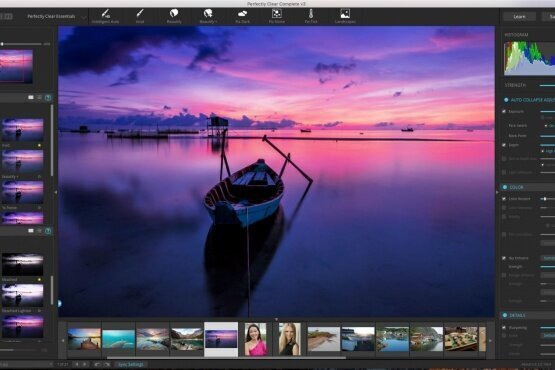The height and width of the screenshot is (370, 555).
Task: Adjust the Strength slider
Action: [x=547, y=85]
